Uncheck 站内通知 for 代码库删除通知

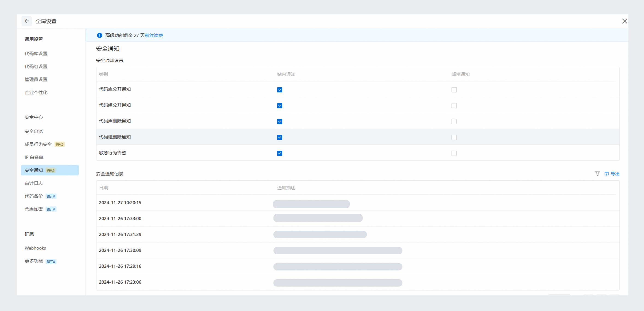pos(280,122)
